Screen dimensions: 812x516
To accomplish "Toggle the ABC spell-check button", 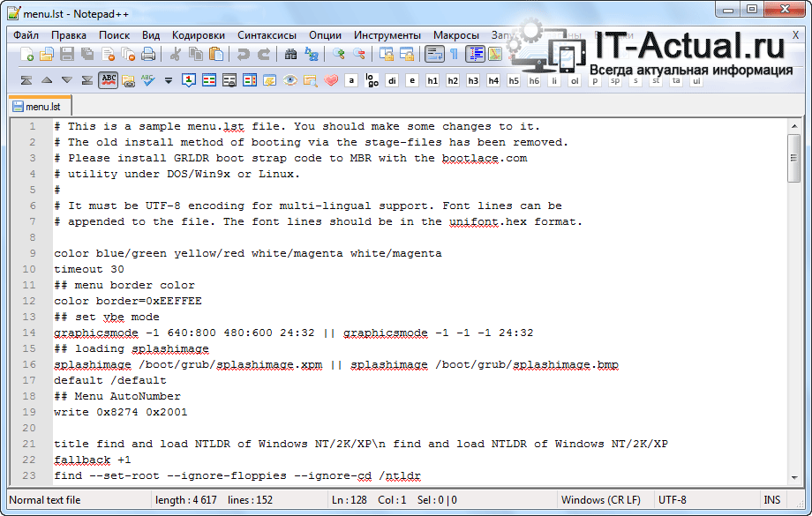I will (108, 80).
